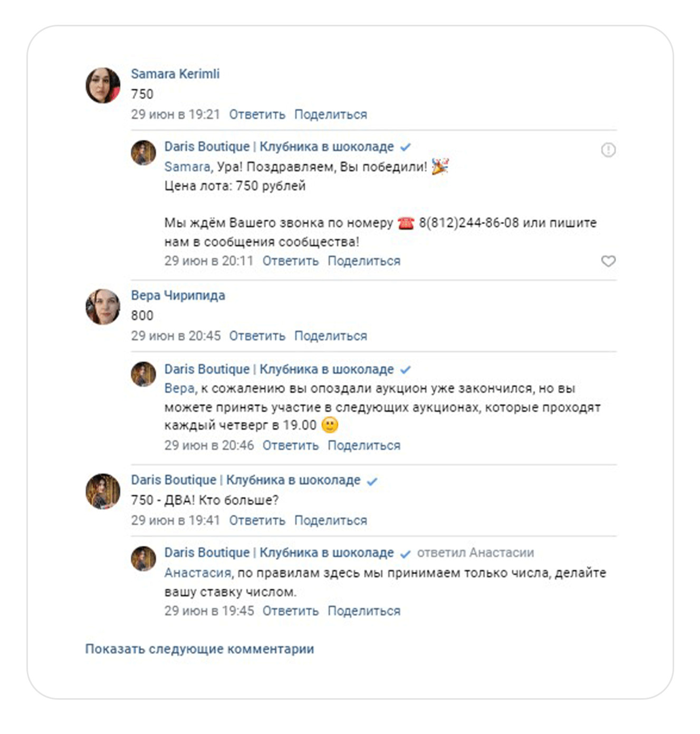Click Daris Boutique avatar on reply to Анастасия

point(143,559)
